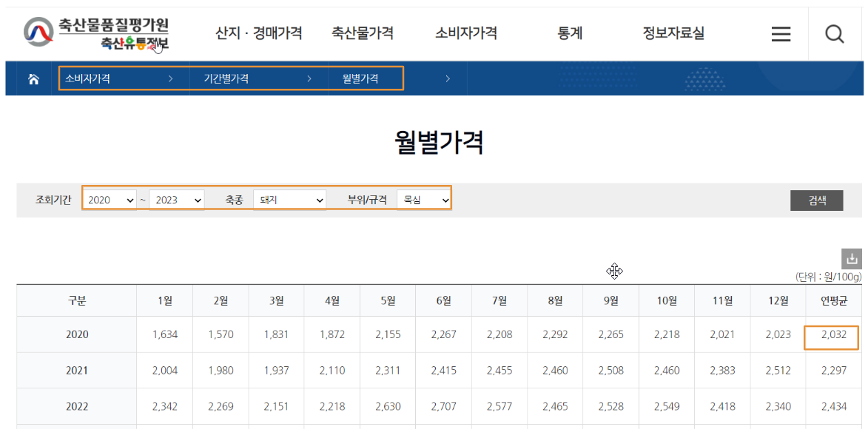This screenshot has height=435, width=868.
Task: Click the 6월 column header
Action: (x=444, y=300)
